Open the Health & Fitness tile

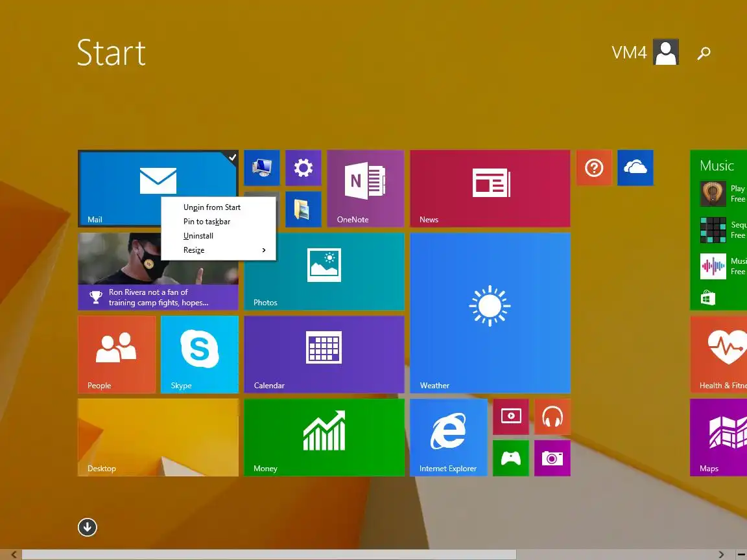click(718, 355)
